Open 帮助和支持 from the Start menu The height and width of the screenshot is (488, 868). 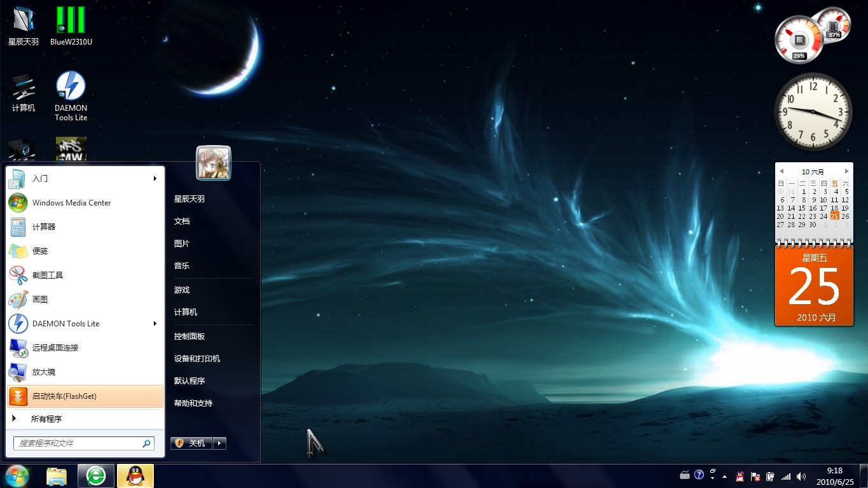click(193, 403)
